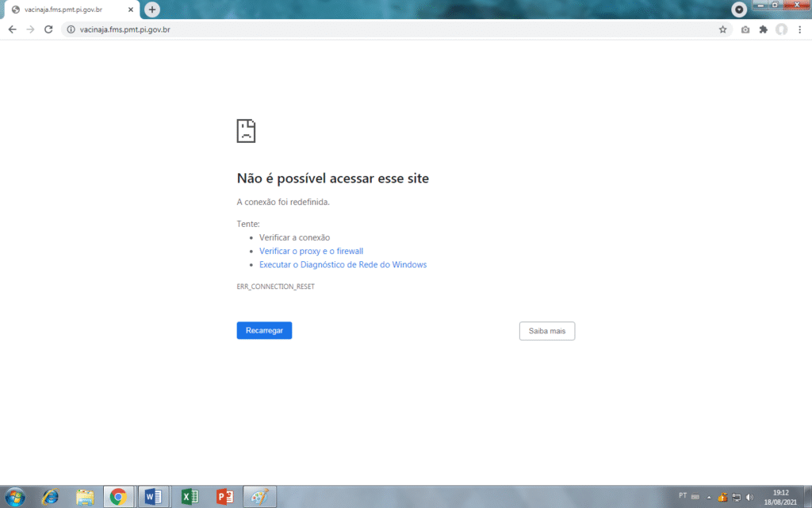This screenshot has width=812, height=508.
Task: Show hidden system tray icons
Action: pyautogui.click(x=709, y=497)
